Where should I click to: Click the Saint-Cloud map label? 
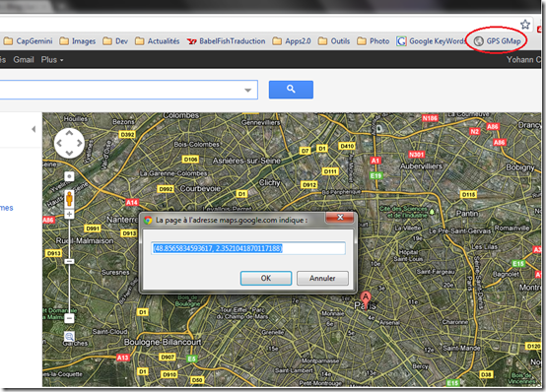[x=109, y=331]
